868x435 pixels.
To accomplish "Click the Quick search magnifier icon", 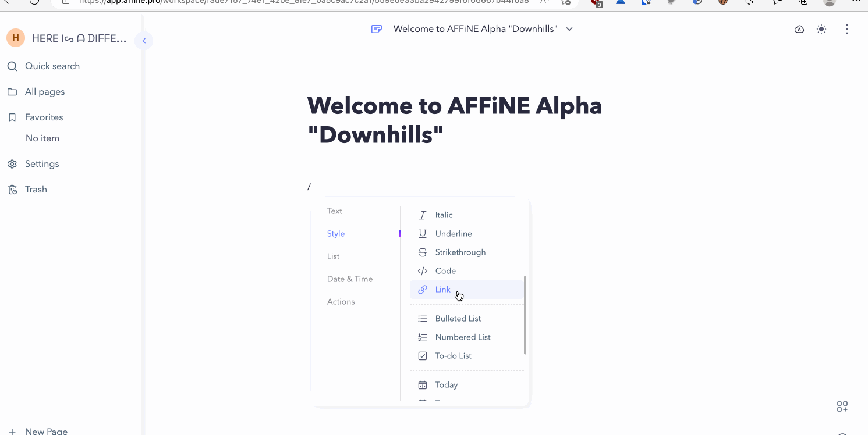I will point(12,66).
